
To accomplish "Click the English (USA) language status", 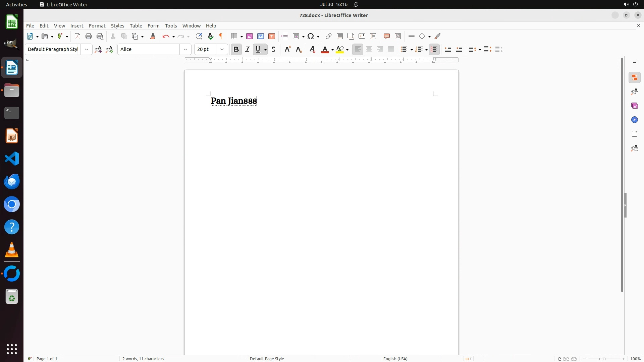I will point(395,359).
